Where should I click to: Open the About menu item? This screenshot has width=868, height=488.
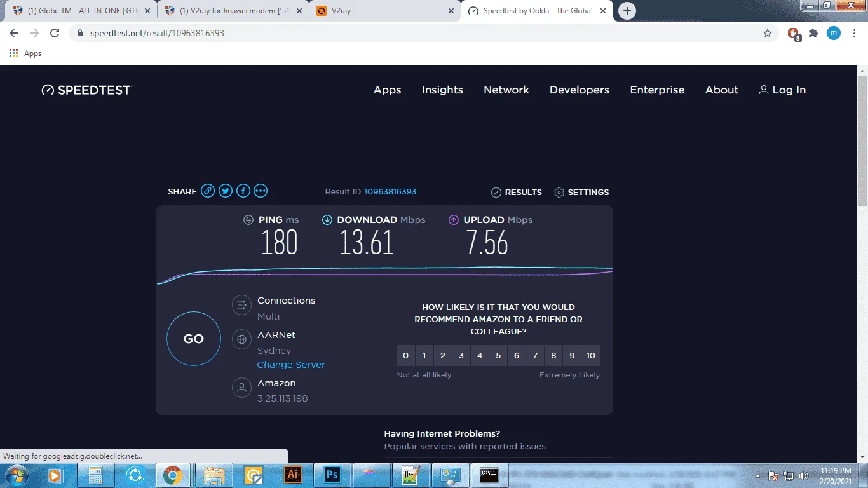[x=722, y=90]
